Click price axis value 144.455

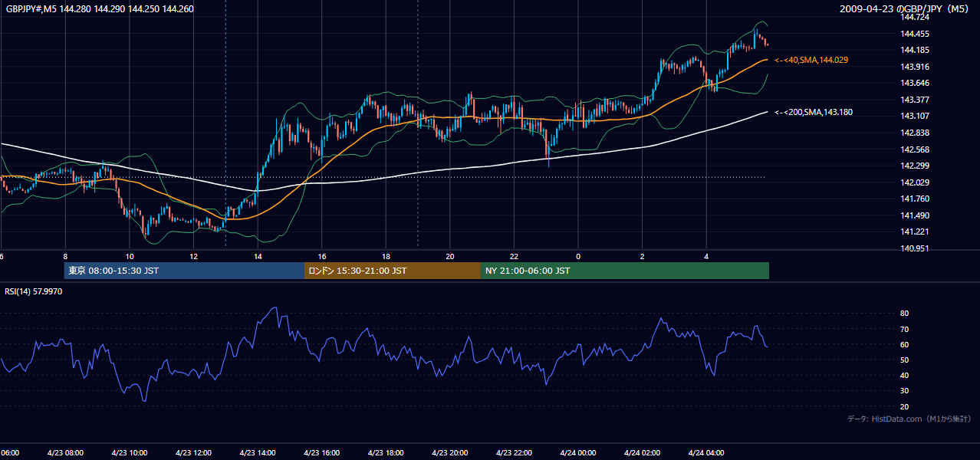(x=915, y=34)
